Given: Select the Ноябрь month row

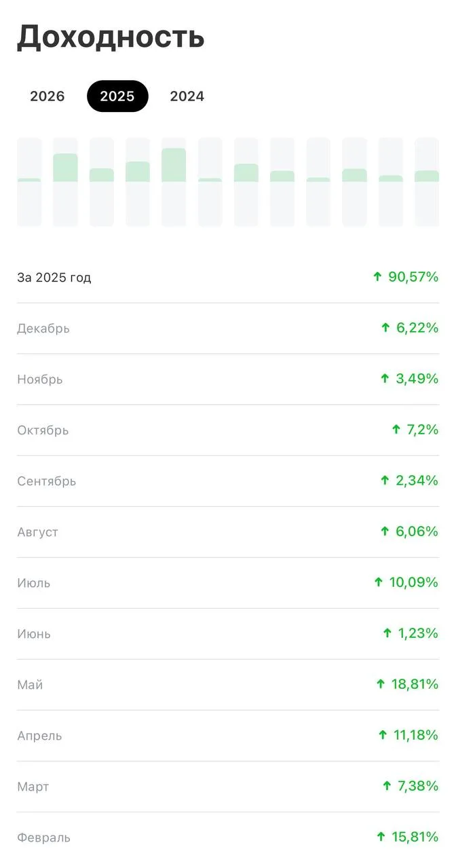Looking at the screenshot, I should [228, 379].
